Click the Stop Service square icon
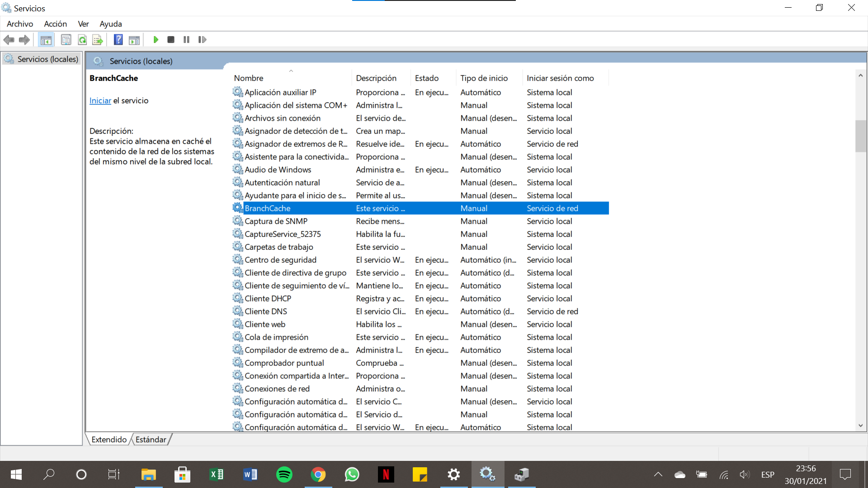The image size is (868, 488). pos(171,40)
